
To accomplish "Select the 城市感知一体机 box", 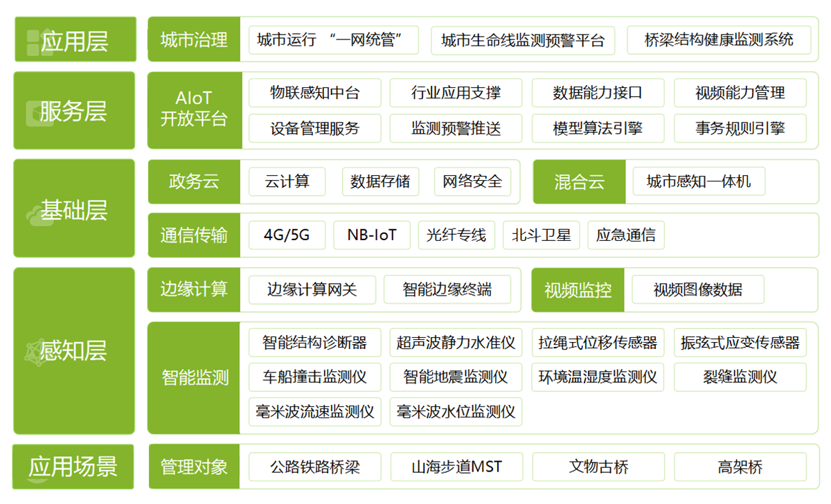I will coord(699,182).
